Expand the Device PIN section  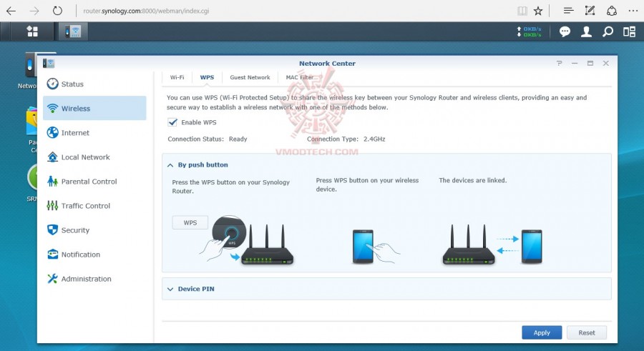(x=170, y=289)
